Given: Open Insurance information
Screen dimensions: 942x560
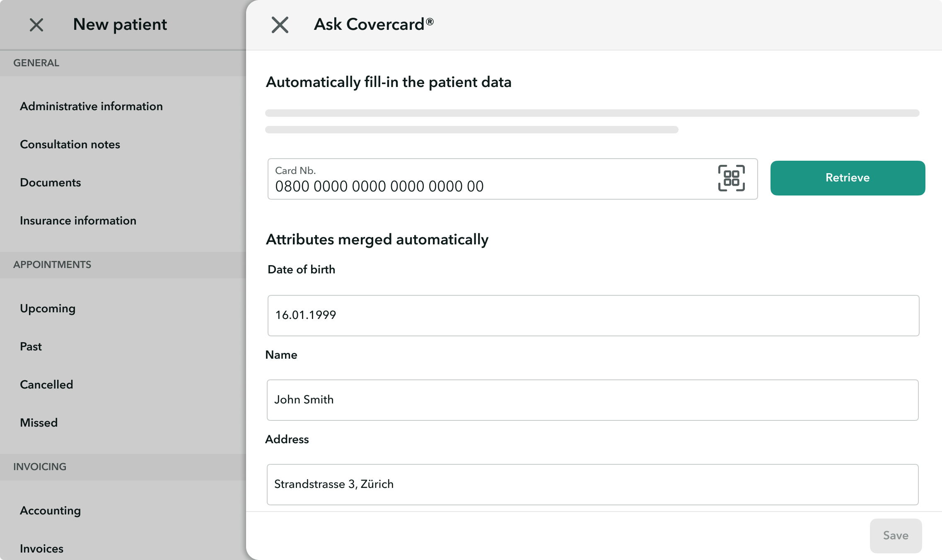Looking at the screenshot, I should [78, 220].
